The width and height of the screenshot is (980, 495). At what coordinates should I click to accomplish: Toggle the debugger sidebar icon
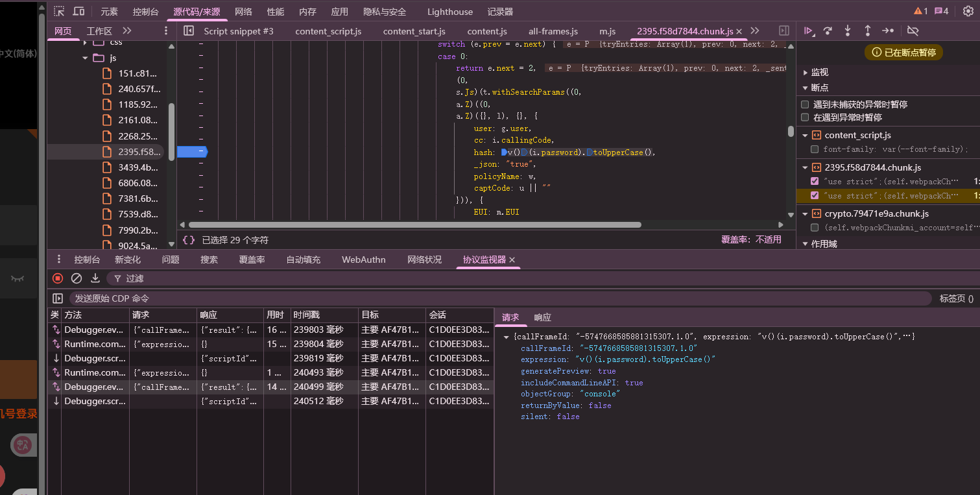(783, 30)
